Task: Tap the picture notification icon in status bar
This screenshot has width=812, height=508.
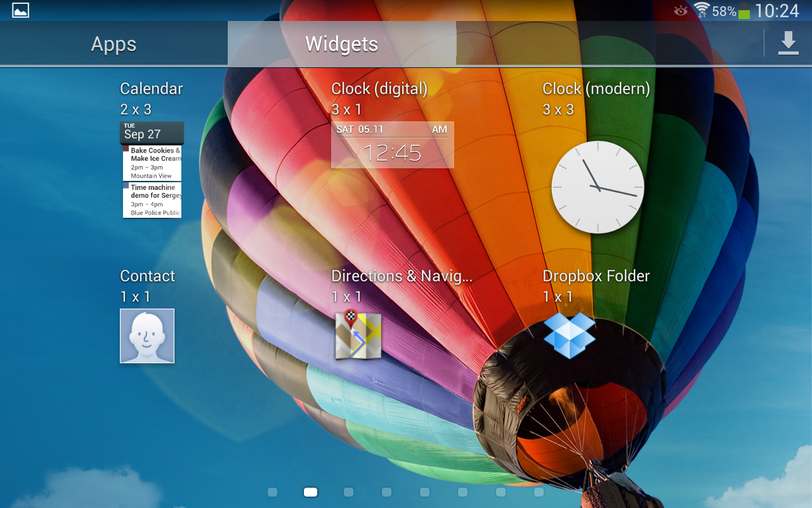Action: (x=20, y=10)
